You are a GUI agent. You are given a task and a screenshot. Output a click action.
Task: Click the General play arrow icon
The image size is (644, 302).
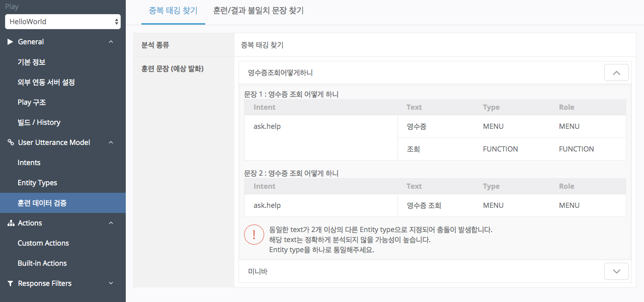point(10,42)
